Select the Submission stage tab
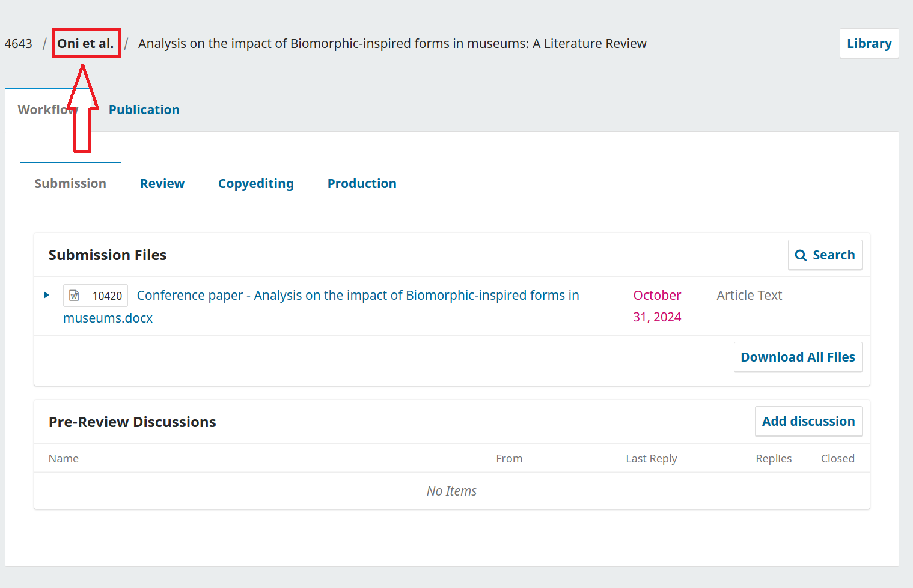Viewport: 913px width, 588px height. click(70, 184)
